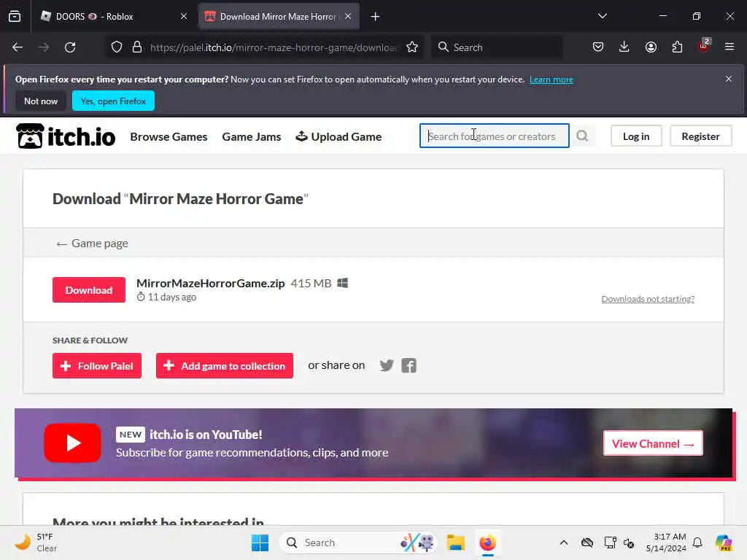This screenshot has height=560, width=747.
Task: Open the Windows Start menu
Action: [x=260, y=542]
